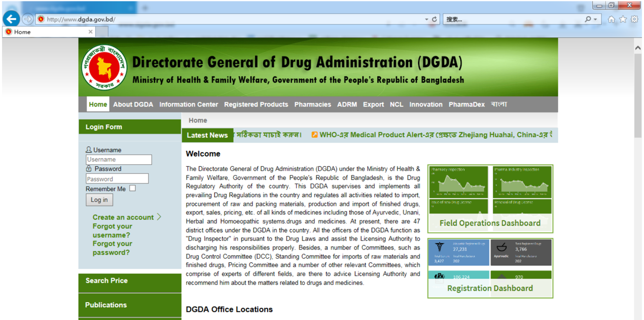Open the Field Operations Dashboard thumbnail
This screenshot has height=320, width=644.
tap(490, 199)
